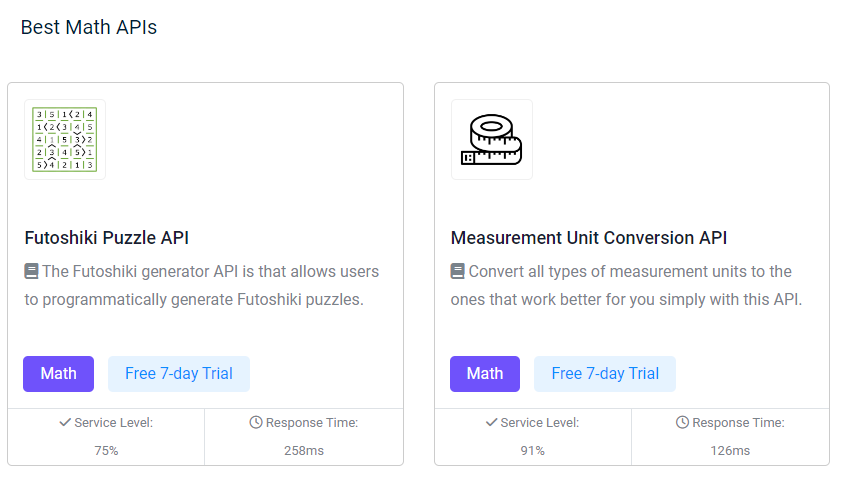Click the Futoshiki puzzle grid thumbnail
The image size is (852, 494).
(65, 139)
